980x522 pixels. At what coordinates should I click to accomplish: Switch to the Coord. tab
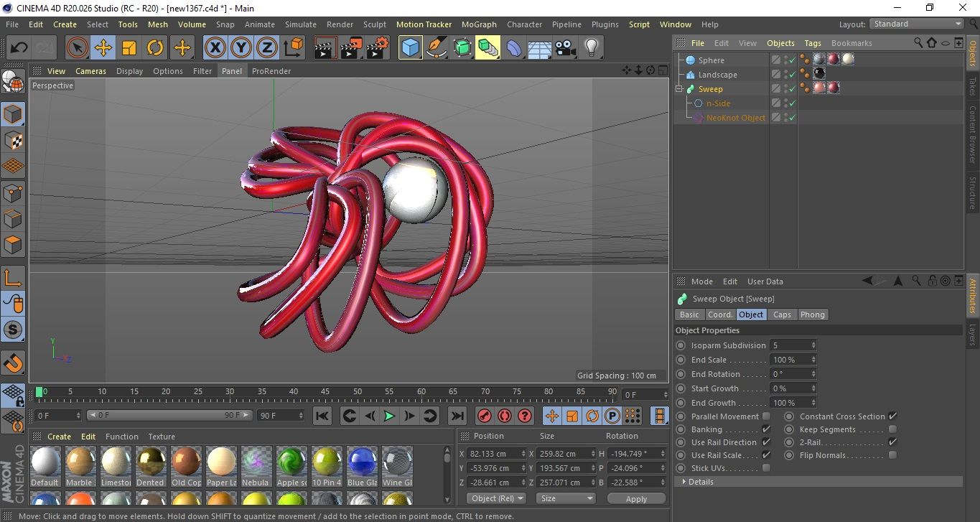[720, 314]
